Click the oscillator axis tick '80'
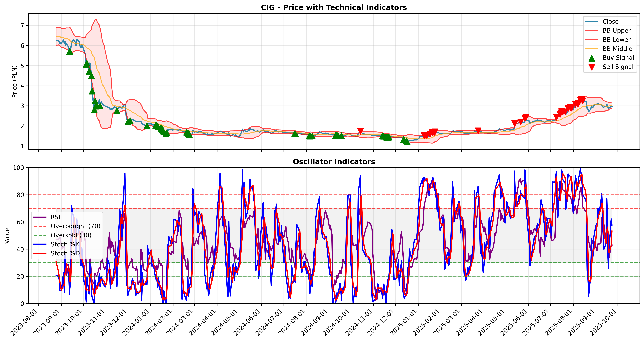The image size is (644, 341). click(21, 195)
